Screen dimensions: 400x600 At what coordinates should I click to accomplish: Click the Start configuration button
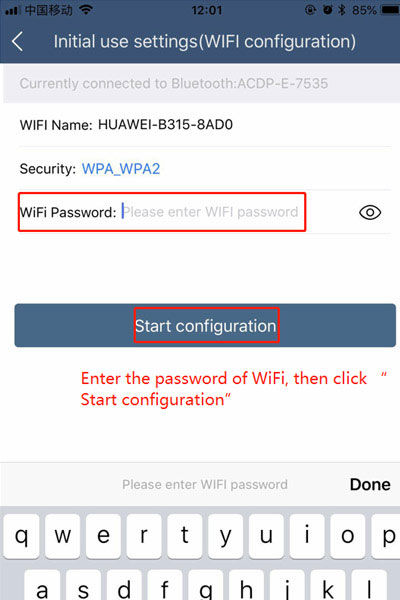[205, 325]
